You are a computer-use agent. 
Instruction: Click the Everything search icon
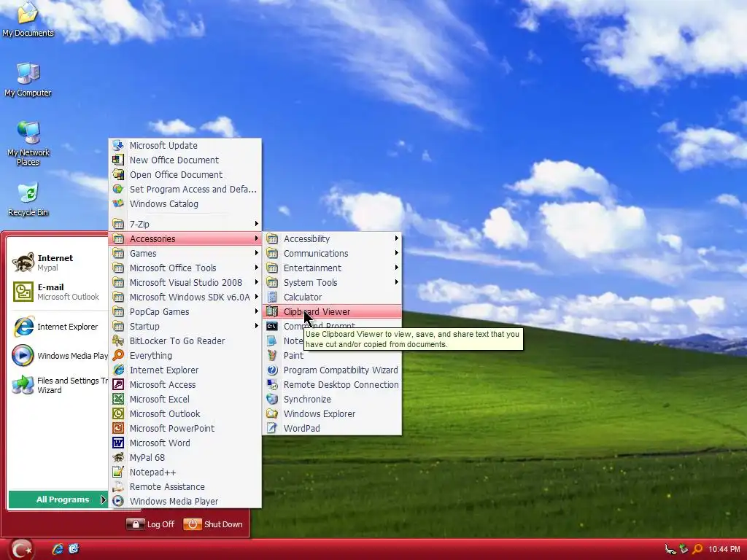(x=118, y=355)
